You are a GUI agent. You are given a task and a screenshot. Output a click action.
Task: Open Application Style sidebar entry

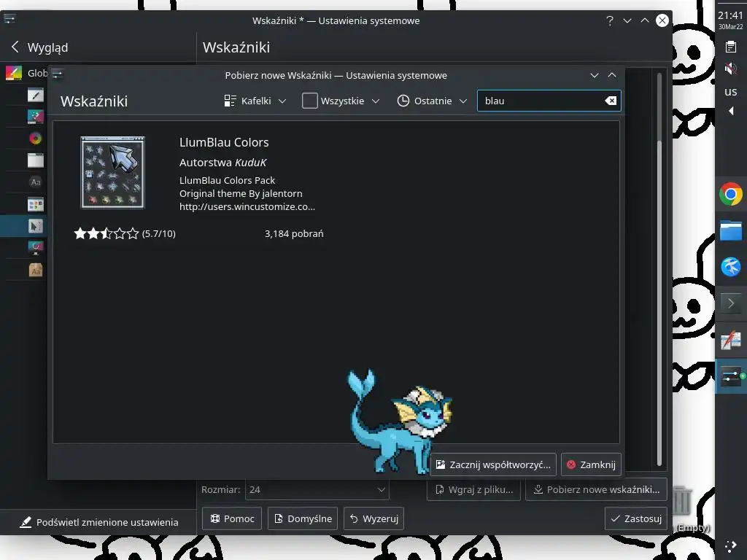click(35, 95)
